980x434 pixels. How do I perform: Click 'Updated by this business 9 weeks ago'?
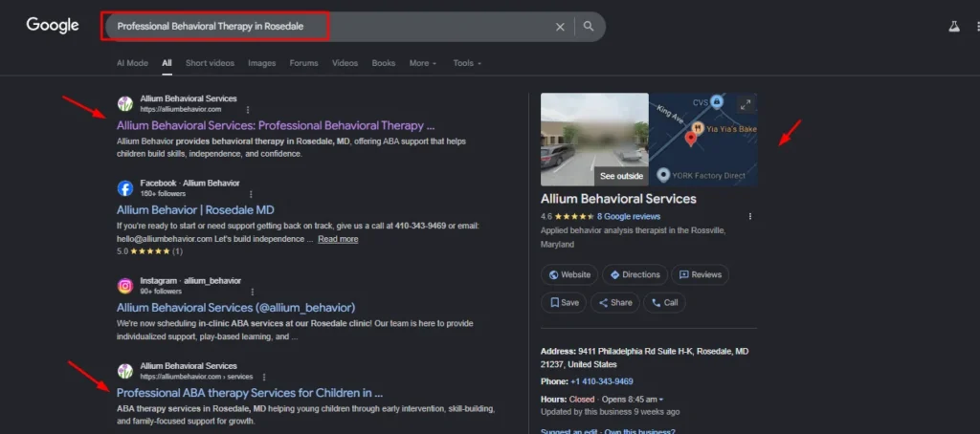click(x=610, y=411)
